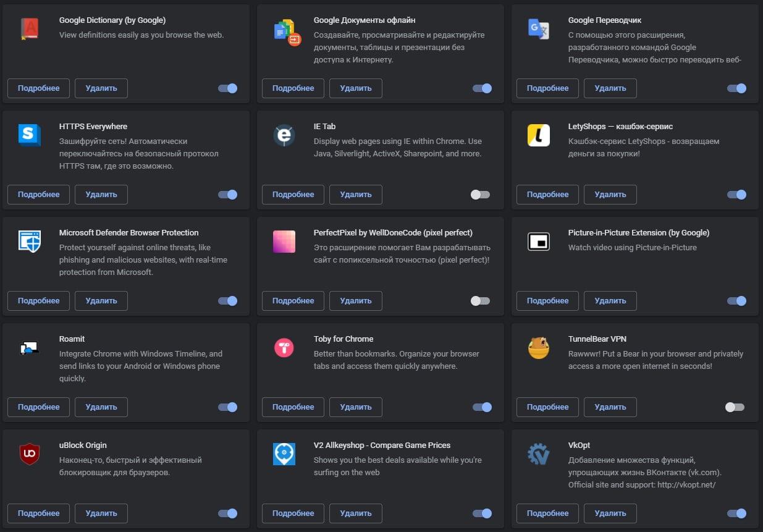Screen dimensions: 763x532
Task: Disable the VkOpt extension toggle
Action: click(x=737, y=513)
